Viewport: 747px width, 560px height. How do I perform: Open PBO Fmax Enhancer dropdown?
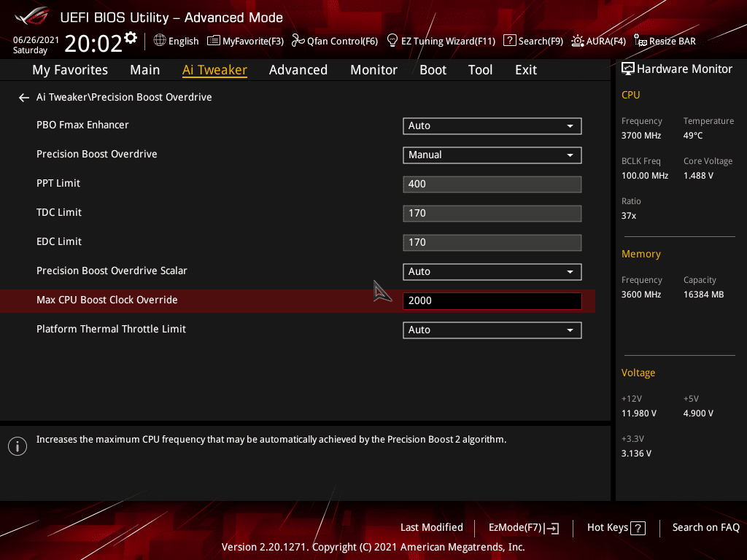(x=492, y=125)
